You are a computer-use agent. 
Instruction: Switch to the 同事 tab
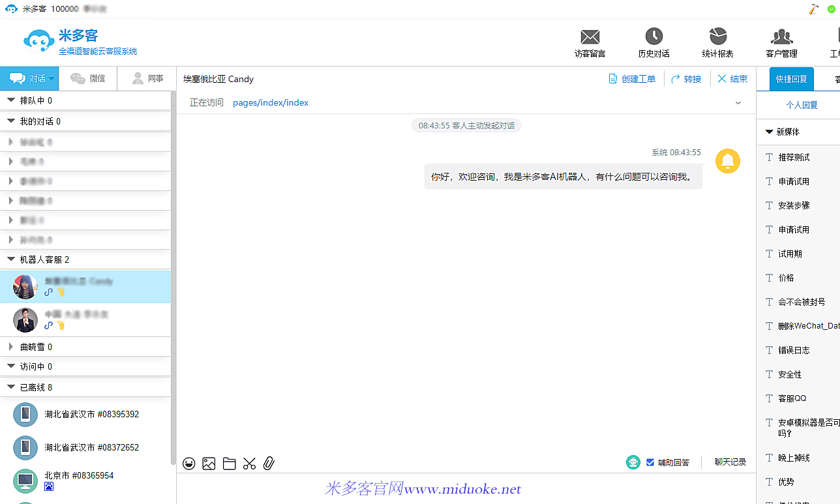(147, 79)
